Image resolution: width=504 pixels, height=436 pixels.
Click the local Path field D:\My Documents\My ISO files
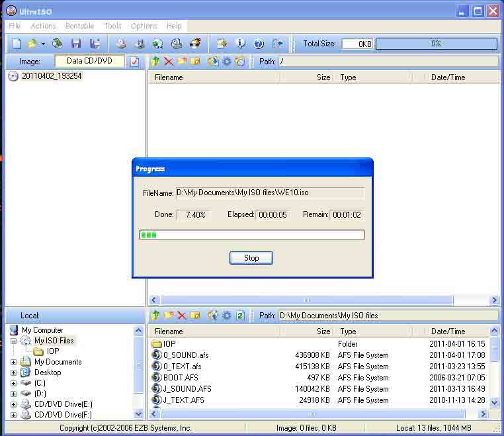click(x=388, y=316)
